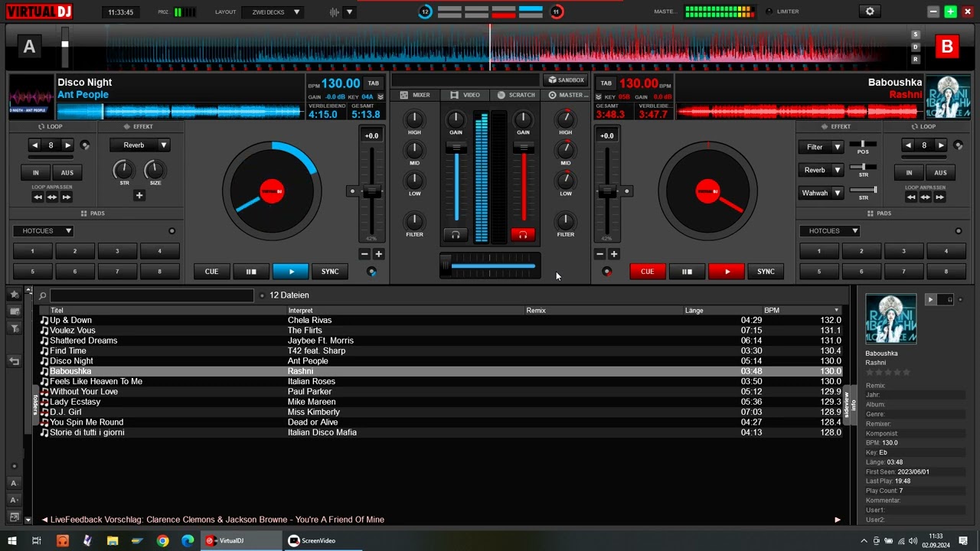Image resolution: width=980 pixels, height=551 pixels.
Task: Toggle headphone cue on left channel
Action: pyautogui.click(x=456, y=235)
